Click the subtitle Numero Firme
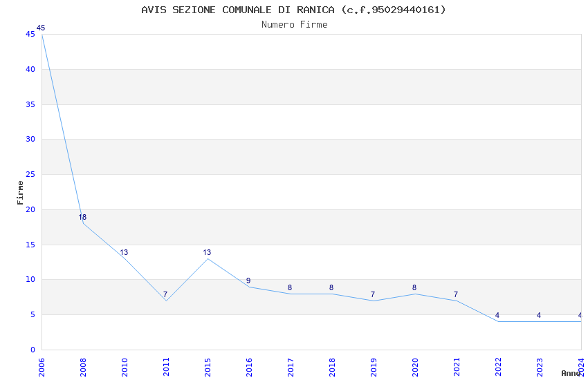588x380 pixels. [x=295, y=24]
